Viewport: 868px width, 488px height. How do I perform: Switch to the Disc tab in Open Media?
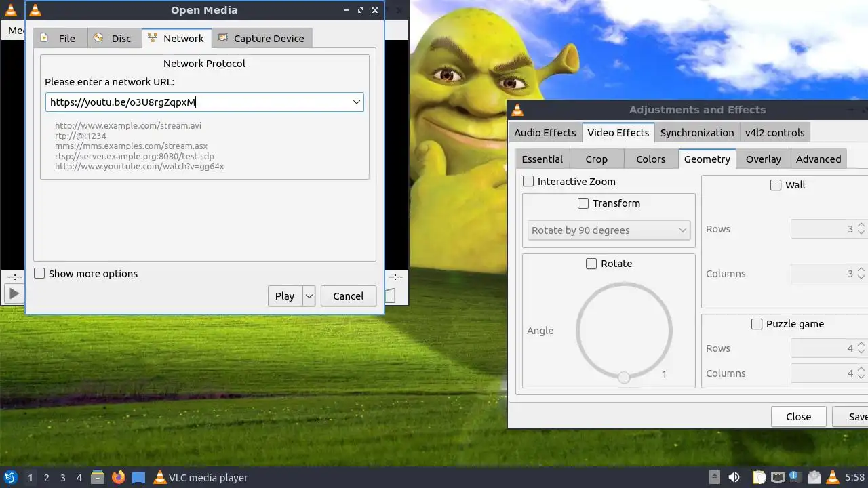coord(115,38)
